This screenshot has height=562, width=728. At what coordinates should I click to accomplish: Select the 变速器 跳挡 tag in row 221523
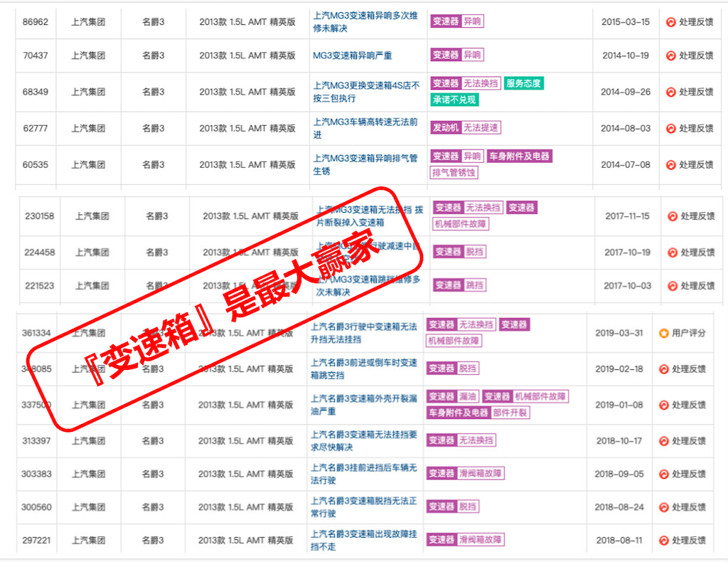tap(460, 285)
